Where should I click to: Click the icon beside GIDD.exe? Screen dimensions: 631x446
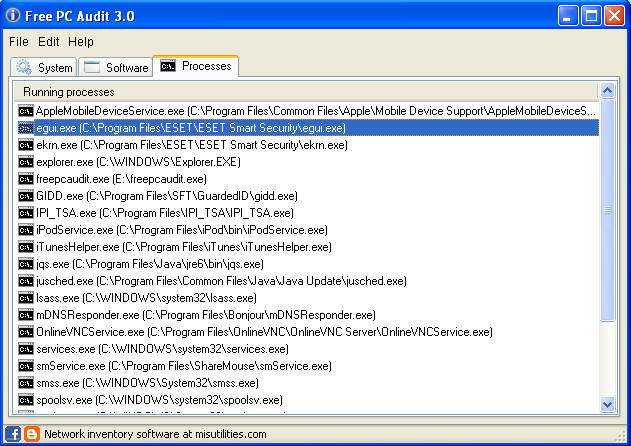(26, 196)
